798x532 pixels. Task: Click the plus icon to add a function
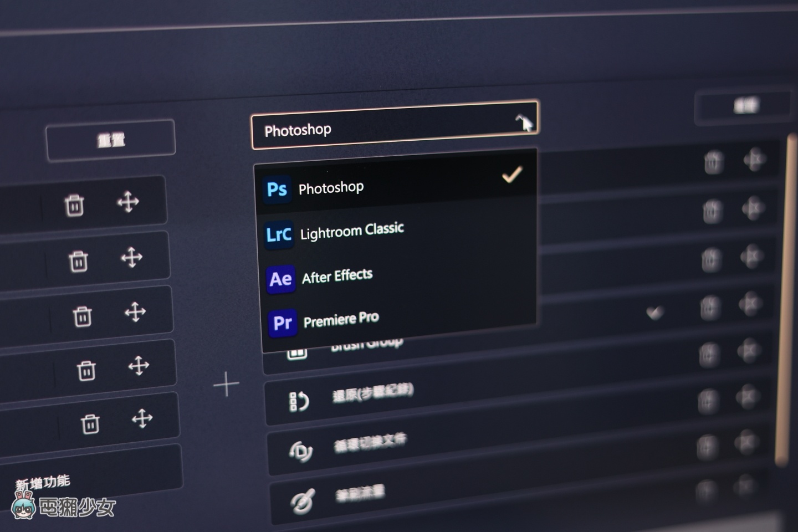pyautogui.click(x=227, y=383)
